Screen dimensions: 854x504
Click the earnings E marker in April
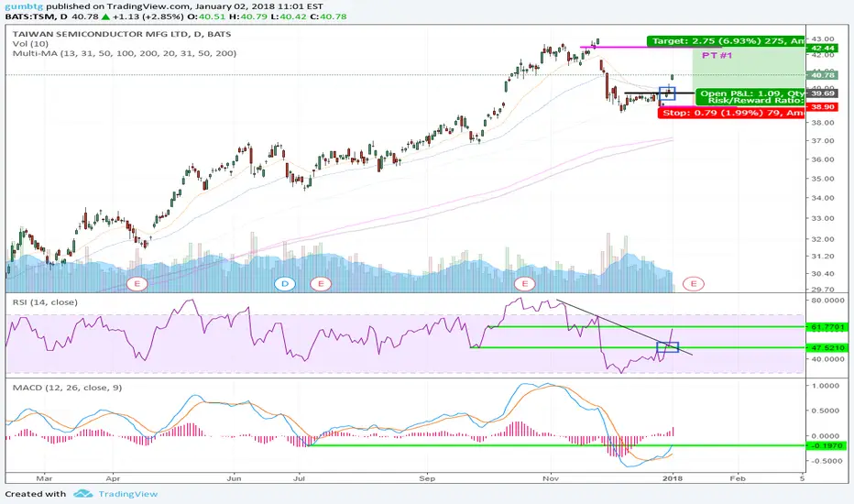tap(137, 284)
